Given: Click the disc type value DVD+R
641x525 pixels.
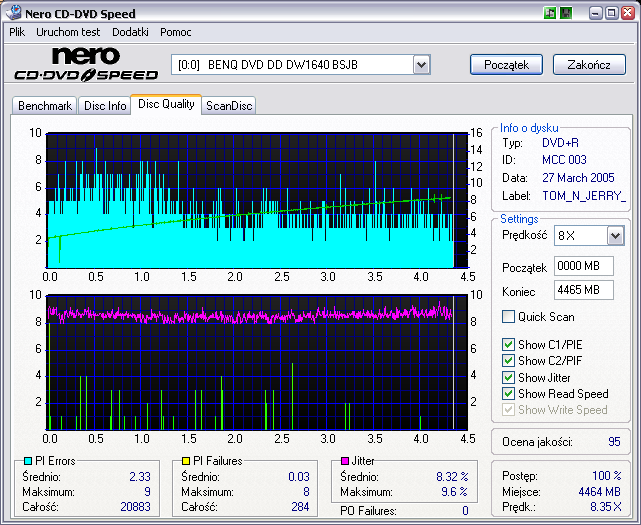Looking at the screenshot, I should coord(560,143).
